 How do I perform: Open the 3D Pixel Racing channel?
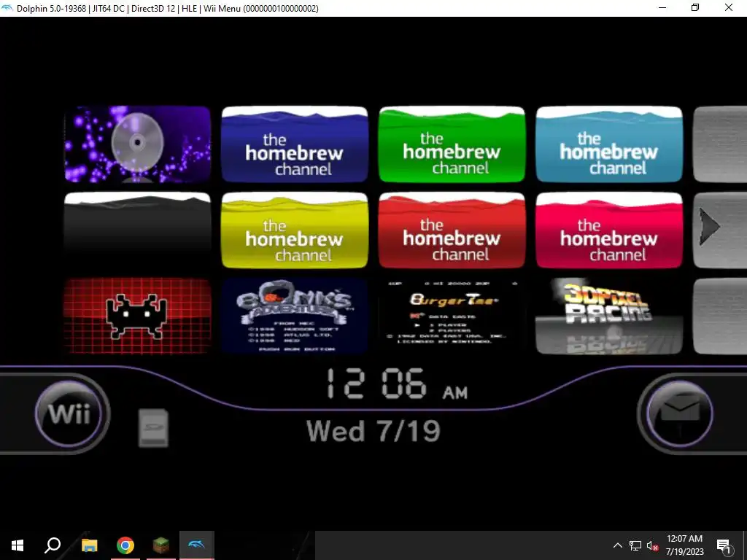(x=609, y=316)
